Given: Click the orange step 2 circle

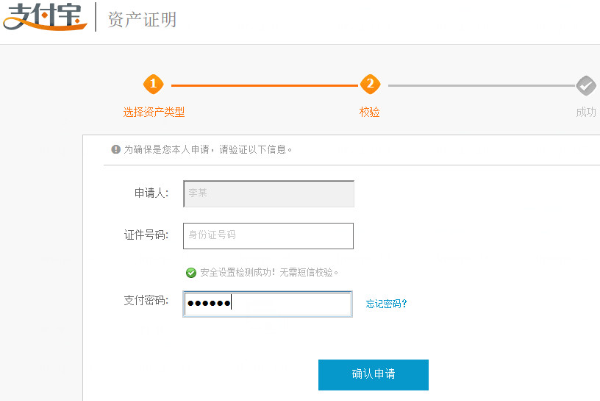Looking at the screenshot, I should pos(370,85).
